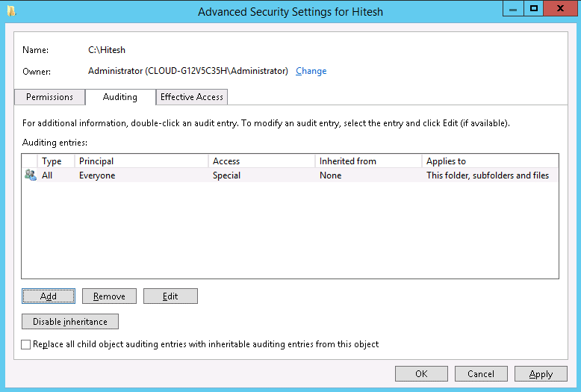Select the Auditing tab
This screenshot has width=581, height=392.
click(120, 97)
